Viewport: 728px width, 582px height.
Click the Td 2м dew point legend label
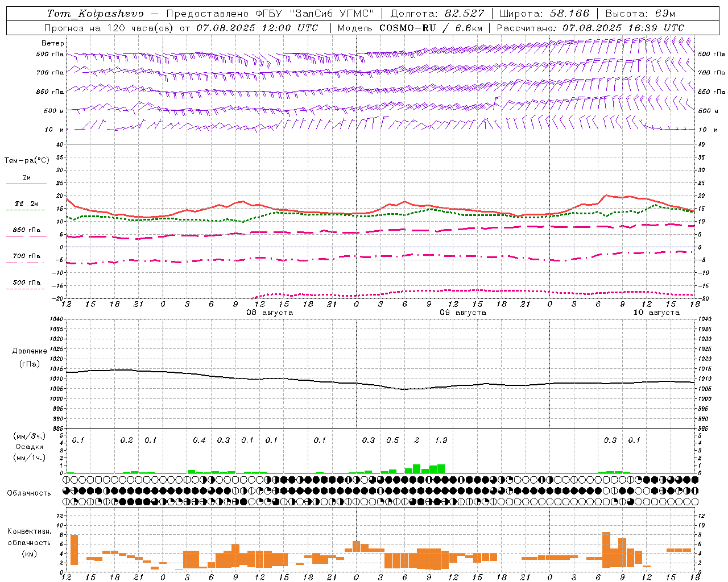pyautogui.click(x=27, y=203)
